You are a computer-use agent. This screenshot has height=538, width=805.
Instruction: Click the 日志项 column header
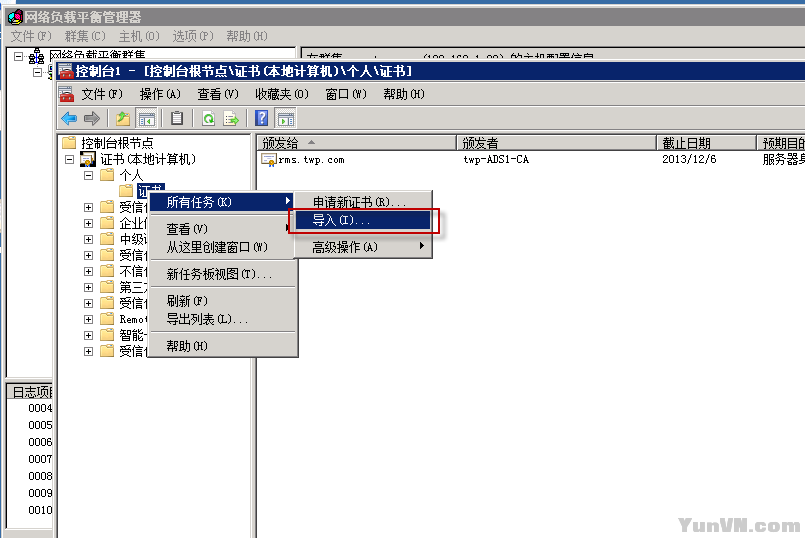[30, 392]
